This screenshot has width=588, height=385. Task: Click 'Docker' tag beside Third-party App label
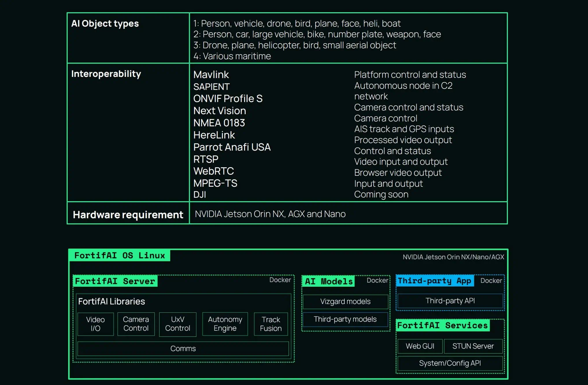click(491, 281)
